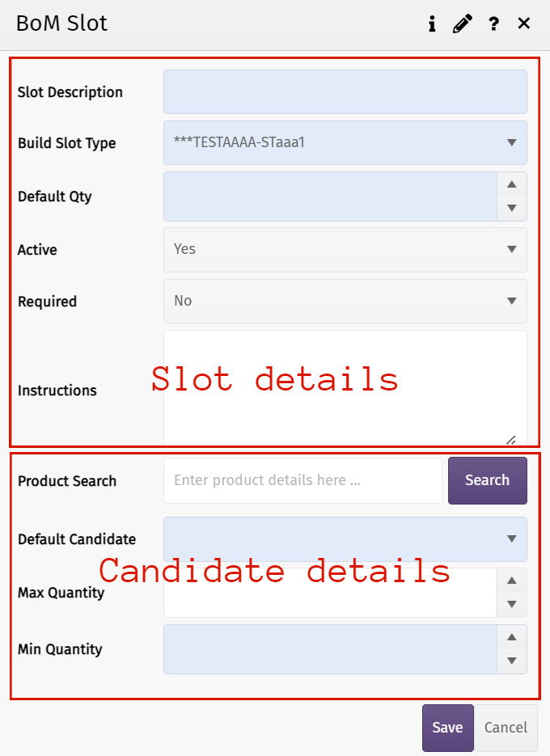
Task: Close the BoM Slot dialog
Action: pyautogui.click(x=524, y=23)
